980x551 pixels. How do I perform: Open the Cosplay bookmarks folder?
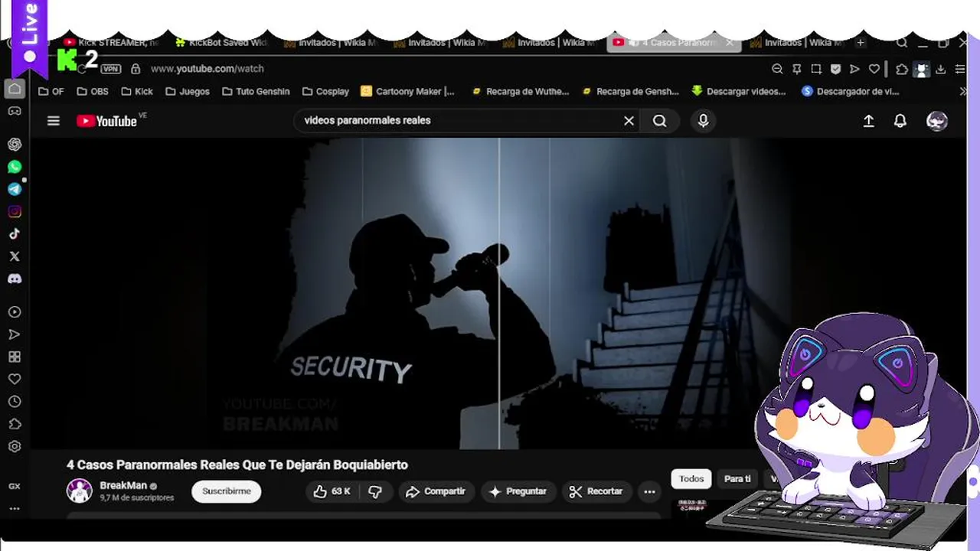(x=325, y=91)
